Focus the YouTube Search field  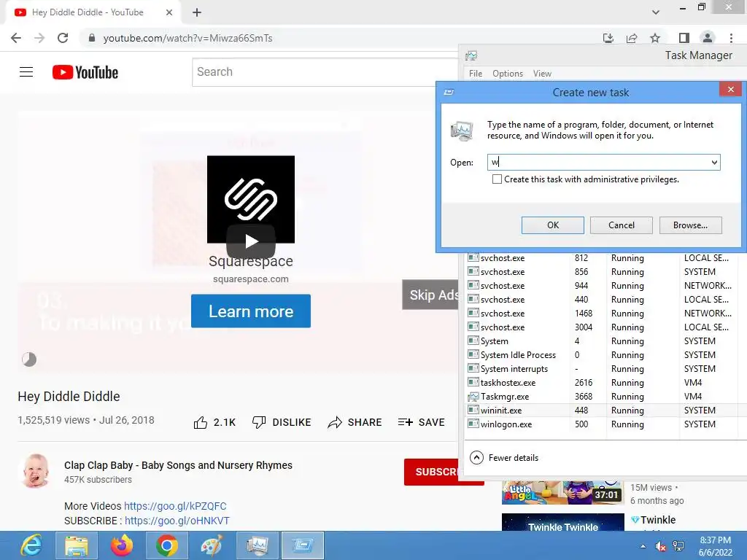click(326, 72)
